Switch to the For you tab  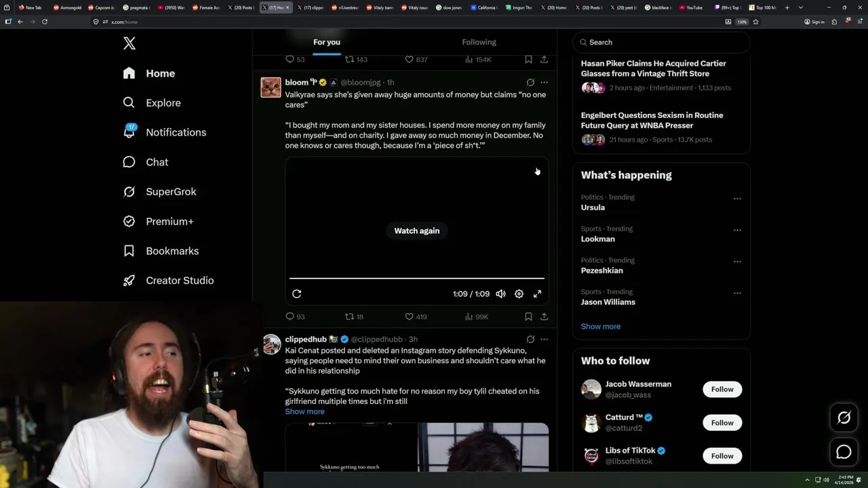click(x=327, y=42)
